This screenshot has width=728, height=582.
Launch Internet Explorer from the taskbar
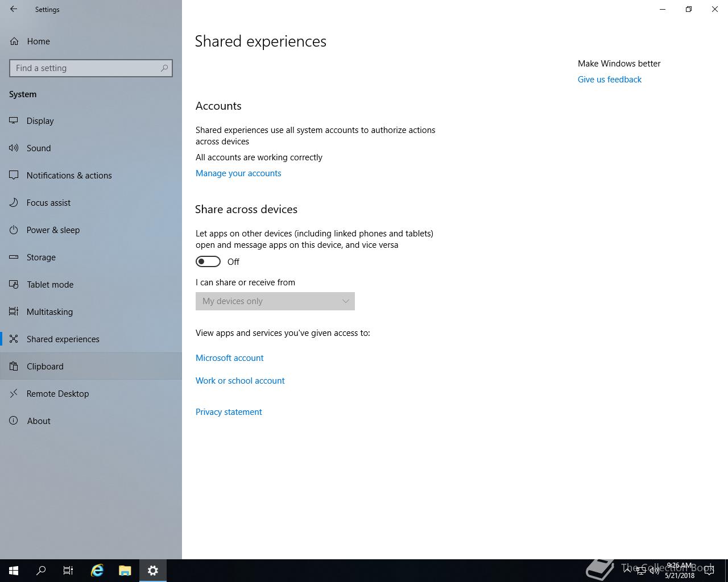pos(97,571)
